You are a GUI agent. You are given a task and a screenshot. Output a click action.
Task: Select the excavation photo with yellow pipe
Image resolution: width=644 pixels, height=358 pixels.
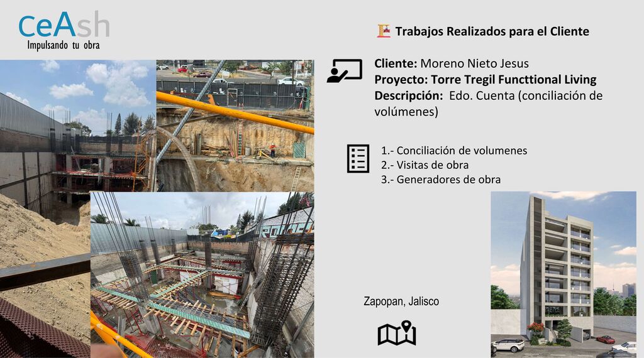tap(235, 126)
